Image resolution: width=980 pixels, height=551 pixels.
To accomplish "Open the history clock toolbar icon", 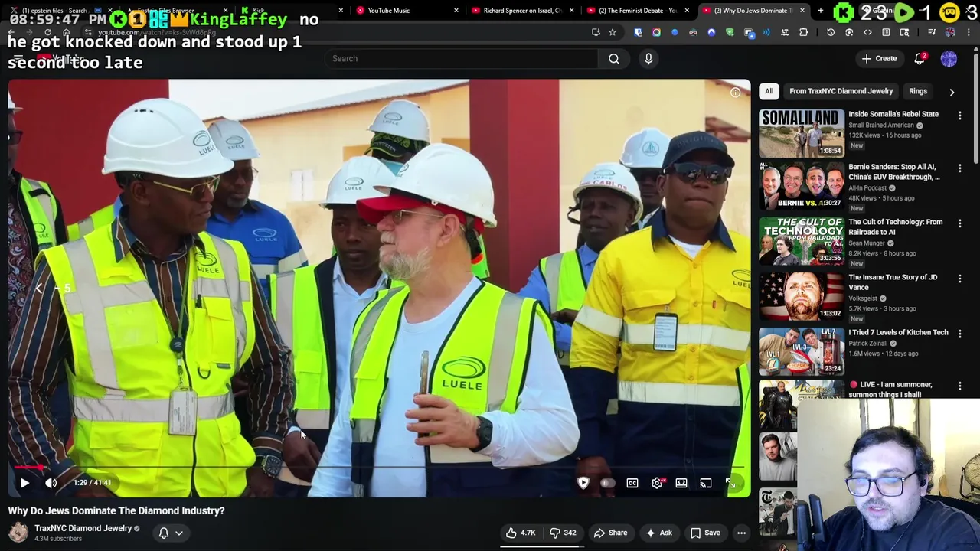I will pyautogui.click(x=831, y=32).
